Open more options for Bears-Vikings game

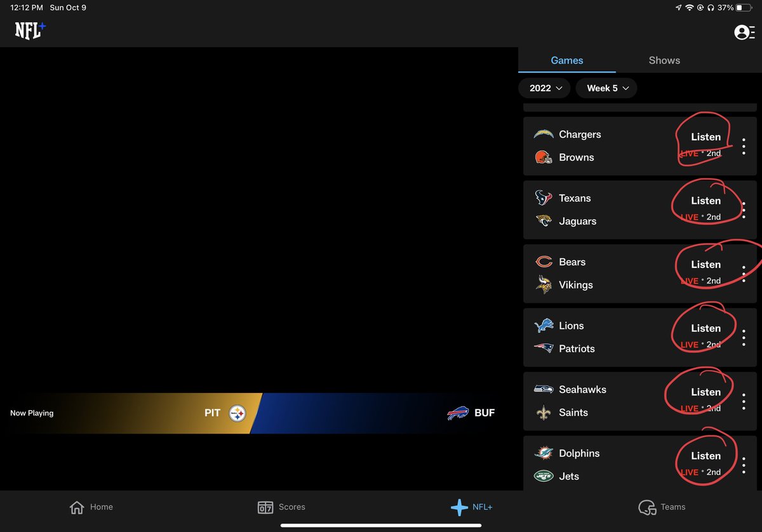click(x=744, y=274)
